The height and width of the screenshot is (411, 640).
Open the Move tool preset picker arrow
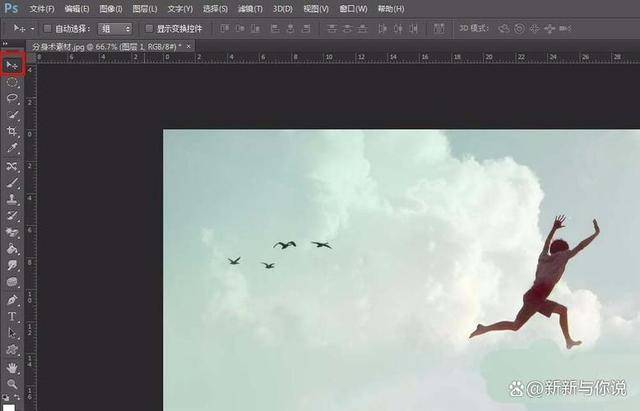(33, 29)
